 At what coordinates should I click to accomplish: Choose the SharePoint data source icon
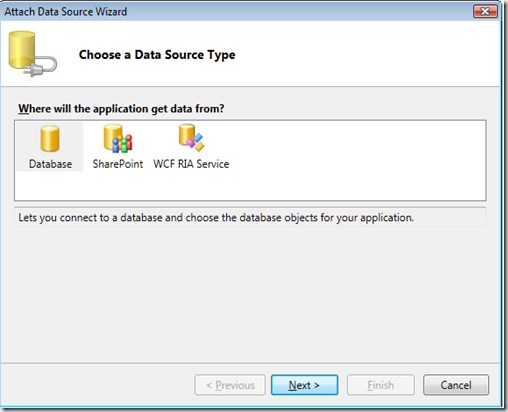pos(118,138)
